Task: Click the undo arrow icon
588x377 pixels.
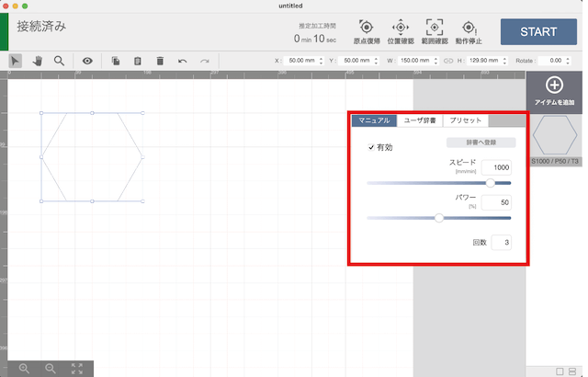Action: tap(183, 61)
